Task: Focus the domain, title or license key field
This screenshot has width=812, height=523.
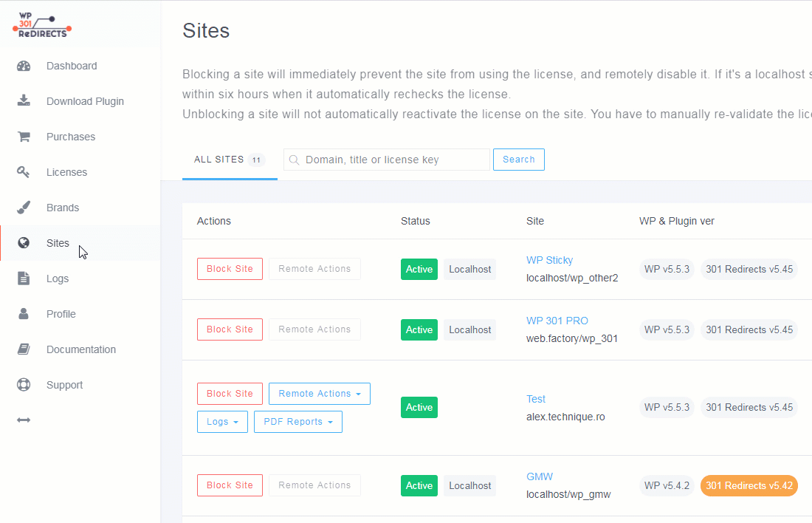Action: click(386, 160)
